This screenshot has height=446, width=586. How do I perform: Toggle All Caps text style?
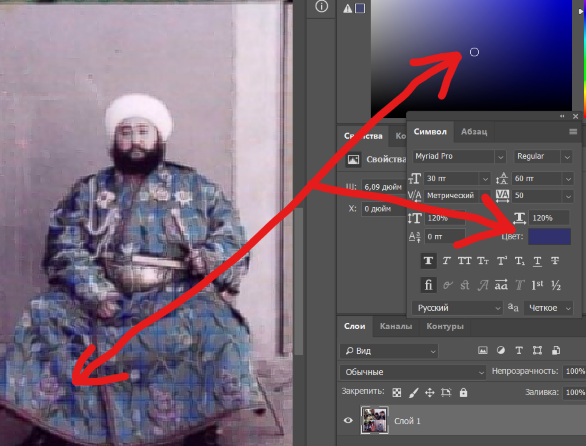pyautogui.click(x=465, y=261)
